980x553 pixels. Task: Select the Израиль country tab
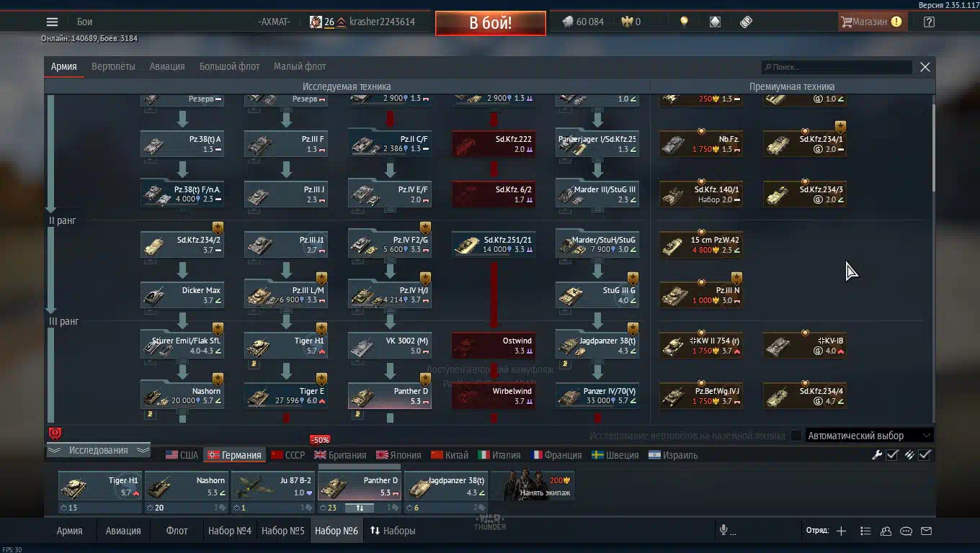[x=674, y=455]
